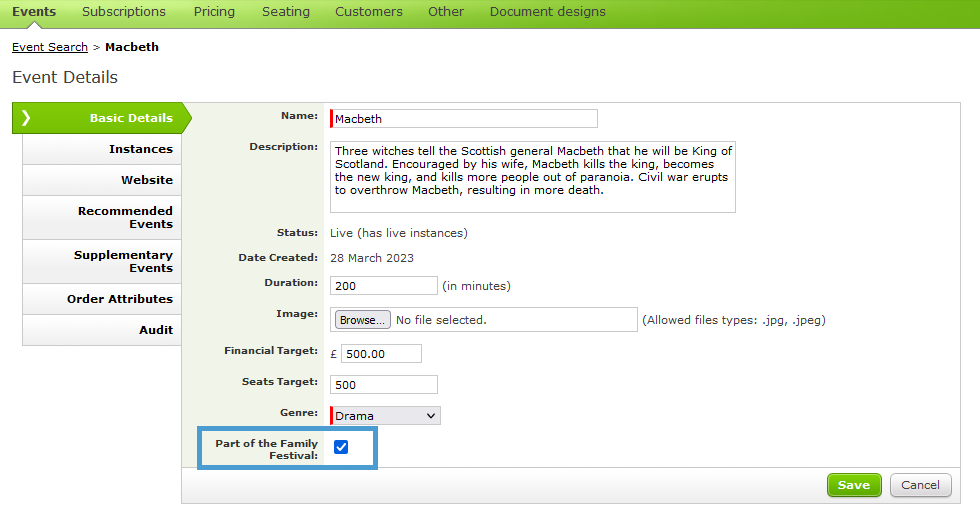Toggle Part of the Family Festival checkbox
980x510 pixels.
(x=341, y=447)
